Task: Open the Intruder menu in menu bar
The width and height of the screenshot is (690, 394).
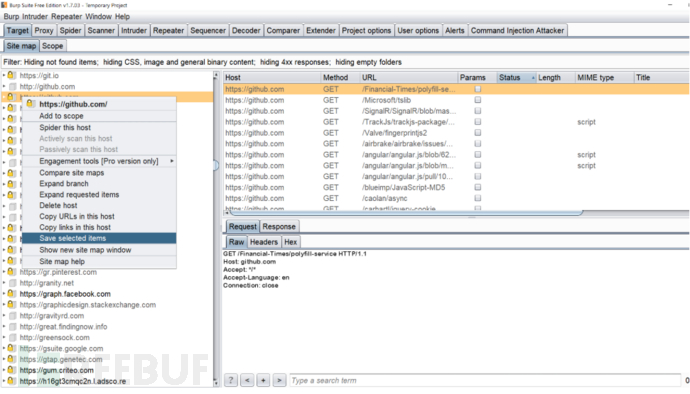Action: [35, 16]
